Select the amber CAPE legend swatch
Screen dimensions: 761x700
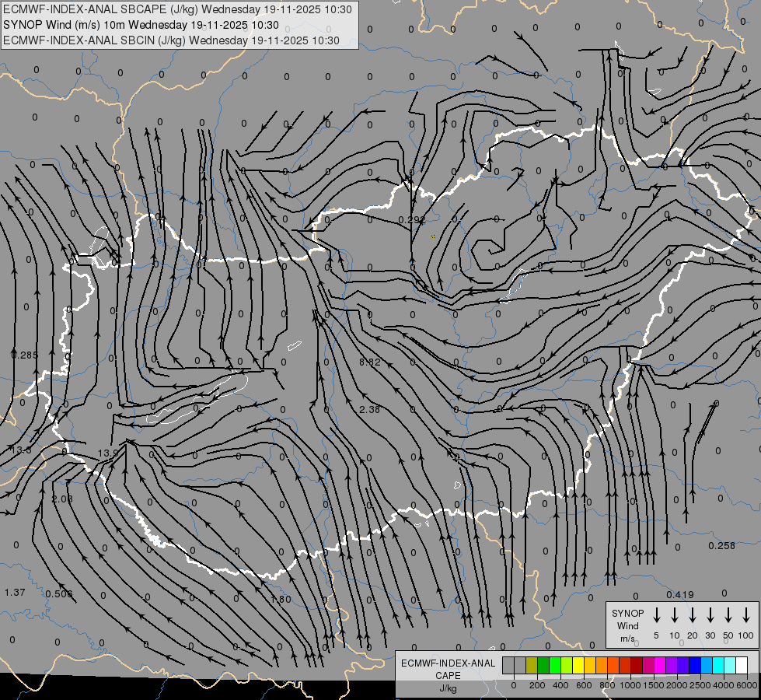tap(590, 665)
